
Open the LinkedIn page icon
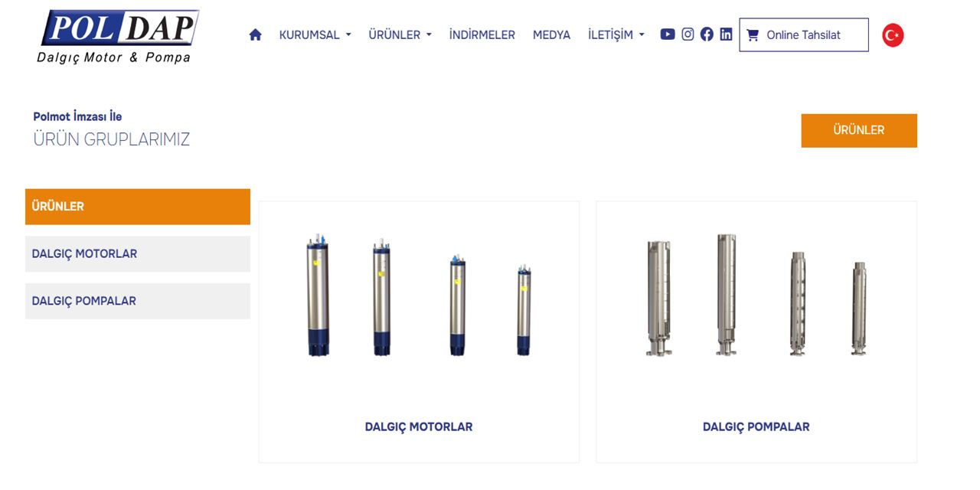[726, 34]
